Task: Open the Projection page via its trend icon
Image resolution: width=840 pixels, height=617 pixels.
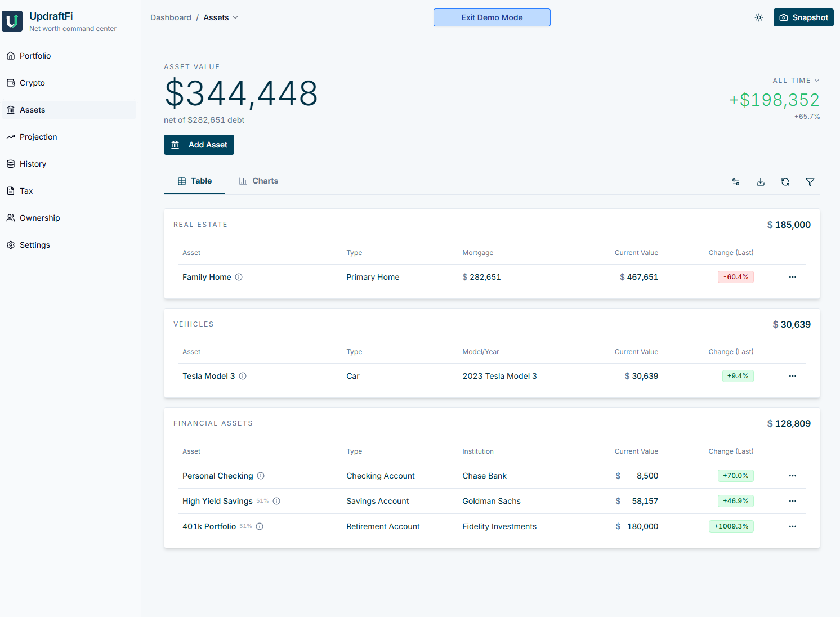Action: coord(11,137)
